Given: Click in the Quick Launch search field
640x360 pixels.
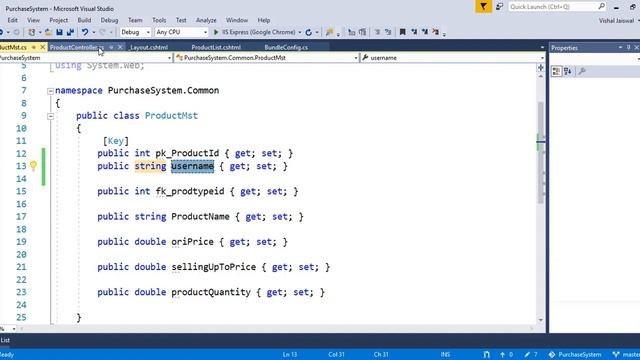Looking at the screenshot, I should tap(553, 7).
